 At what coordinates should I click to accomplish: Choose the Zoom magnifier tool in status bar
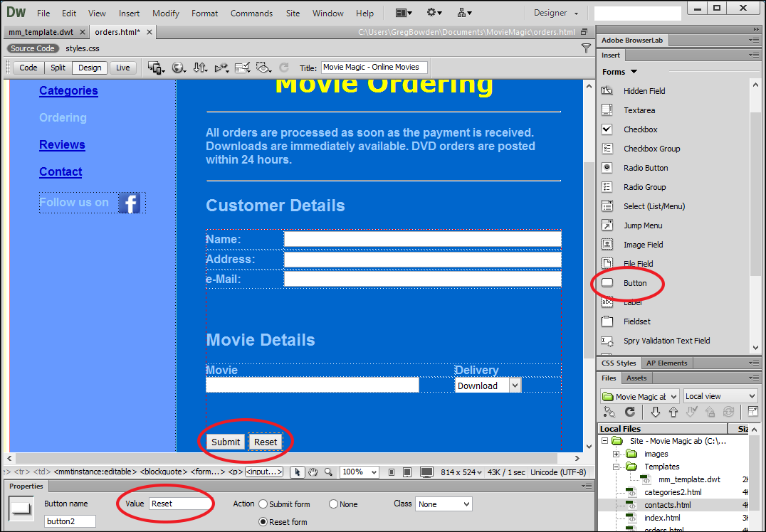[x=328, y=472]
